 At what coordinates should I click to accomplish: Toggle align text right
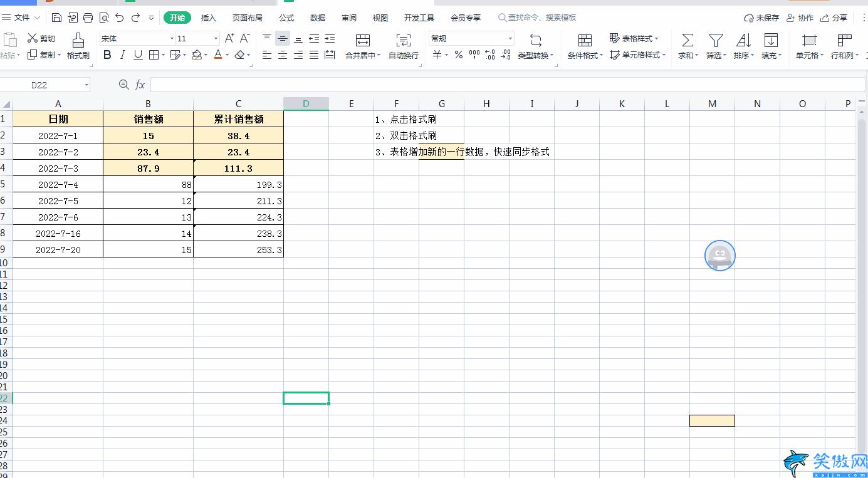coord(298,55)
